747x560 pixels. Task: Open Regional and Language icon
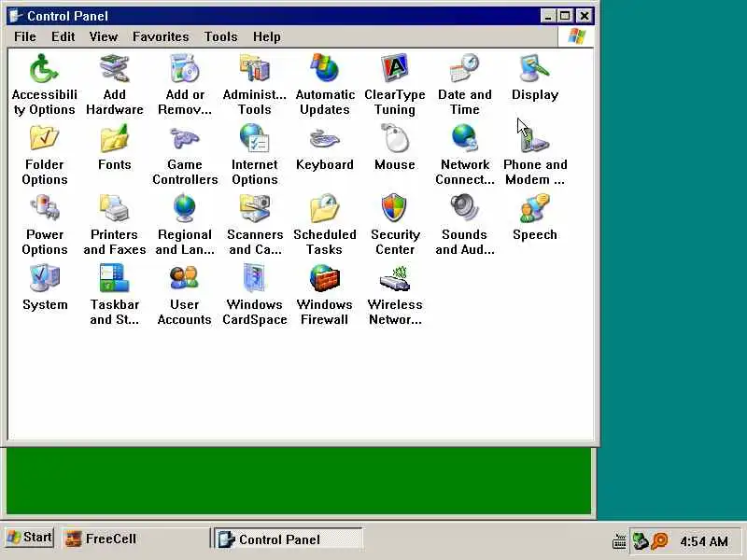point(184,208)
